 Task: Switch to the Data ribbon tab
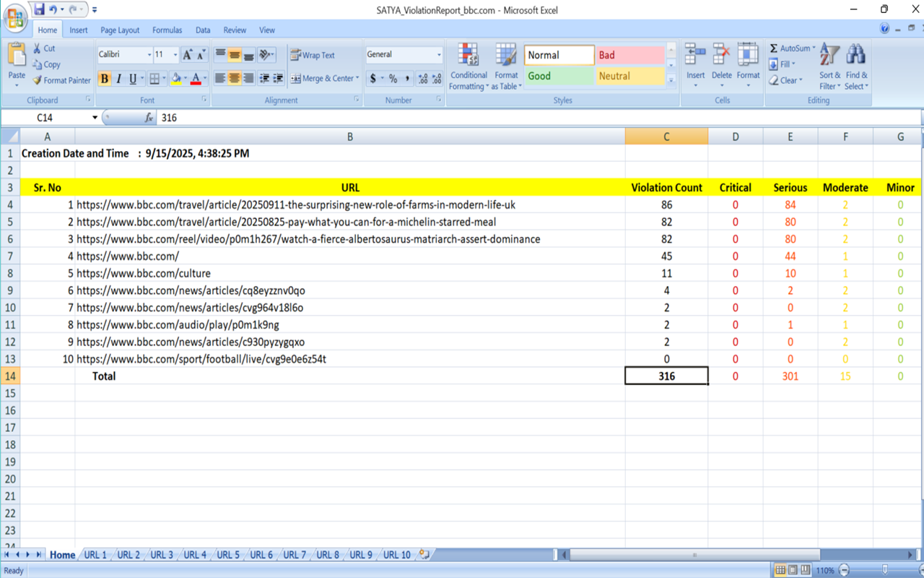point(203,30)
